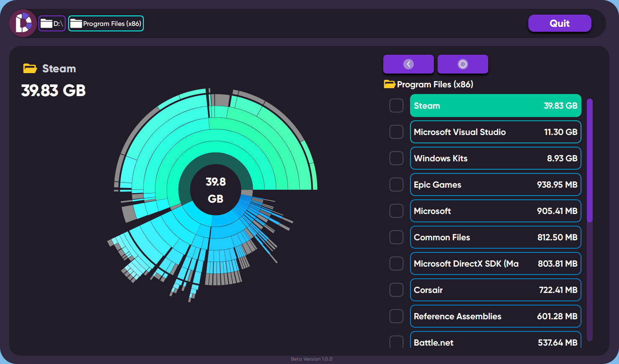Check the Steam checkbox
The height and width of the screenshot is (364, 619).
point(396,106)
